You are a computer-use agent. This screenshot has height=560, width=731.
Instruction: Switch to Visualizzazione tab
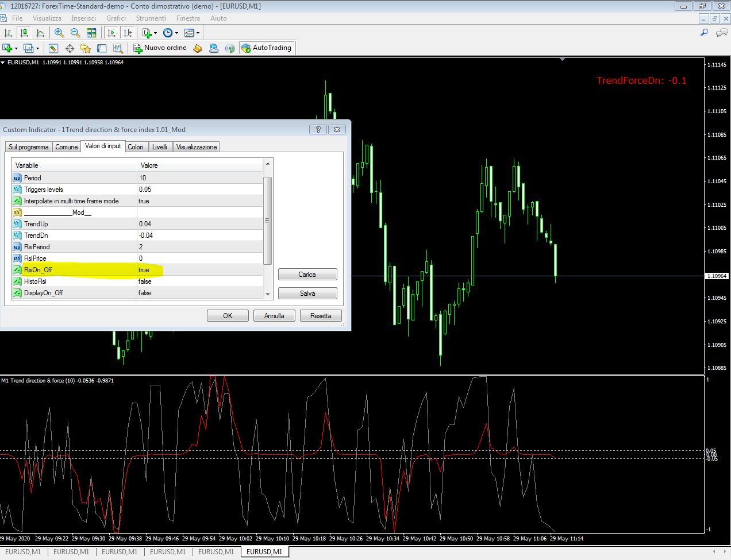point(197,147)
